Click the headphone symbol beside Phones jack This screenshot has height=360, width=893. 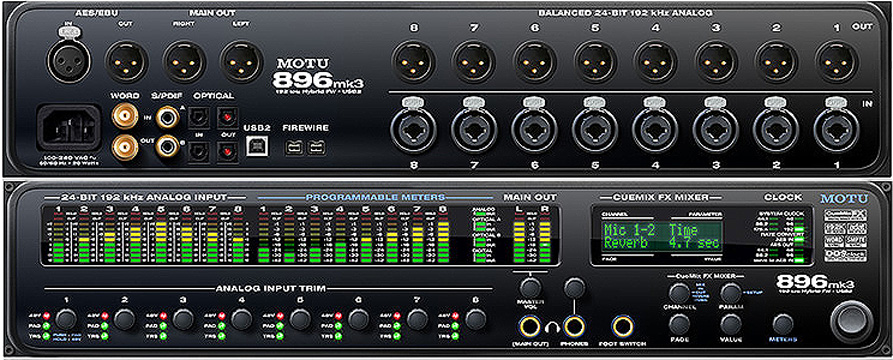pyautogui.click(x=551, y=327)
